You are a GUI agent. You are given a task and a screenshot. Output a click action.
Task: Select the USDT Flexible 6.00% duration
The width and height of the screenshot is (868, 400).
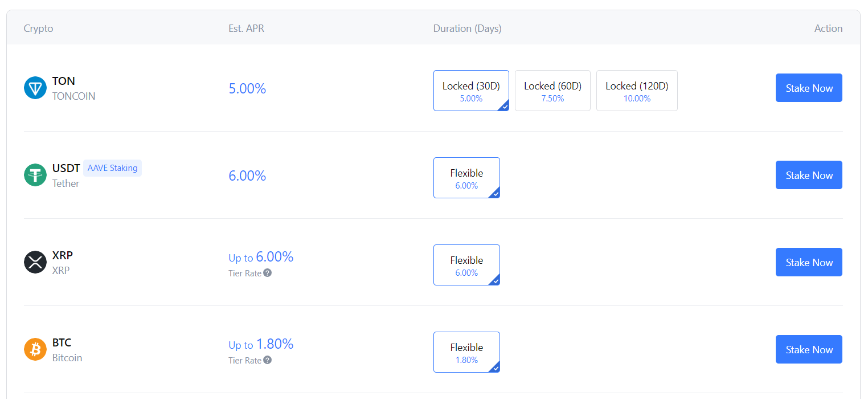[466, 178]
